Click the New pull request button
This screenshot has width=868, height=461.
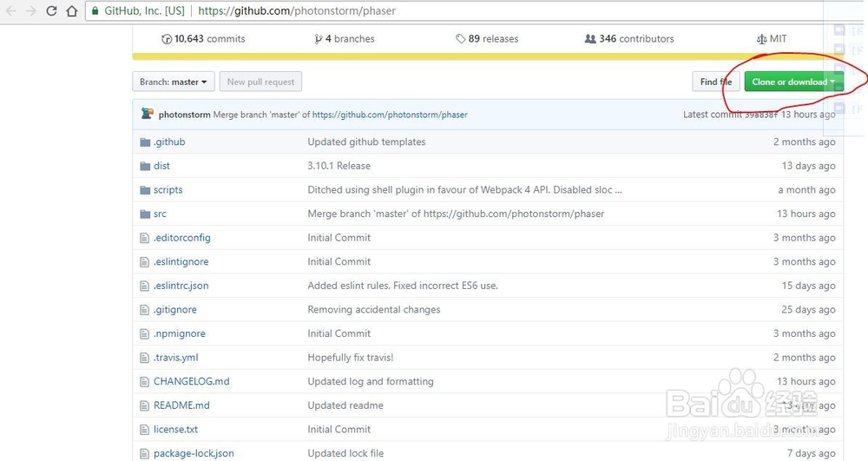click(260, 82)
